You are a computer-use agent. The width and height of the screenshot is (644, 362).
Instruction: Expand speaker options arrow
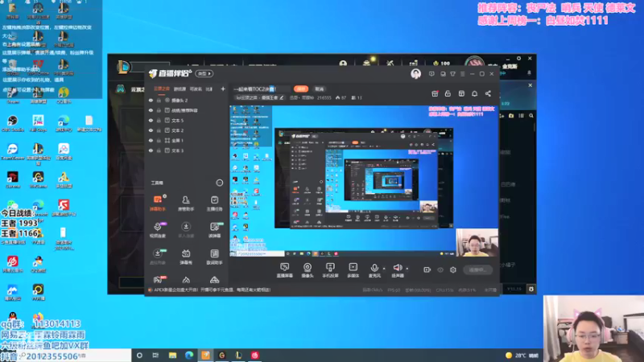(407, 269)
